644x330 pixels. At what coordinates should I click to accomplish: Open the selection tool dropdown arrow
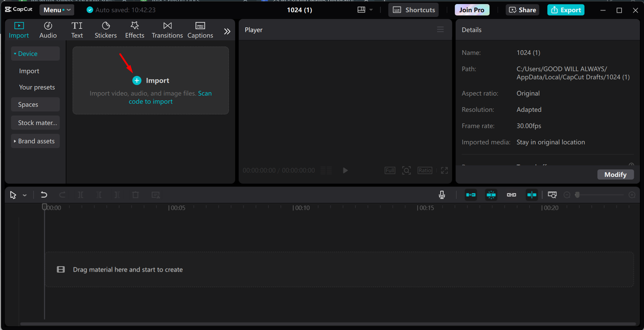pos(24,195)
